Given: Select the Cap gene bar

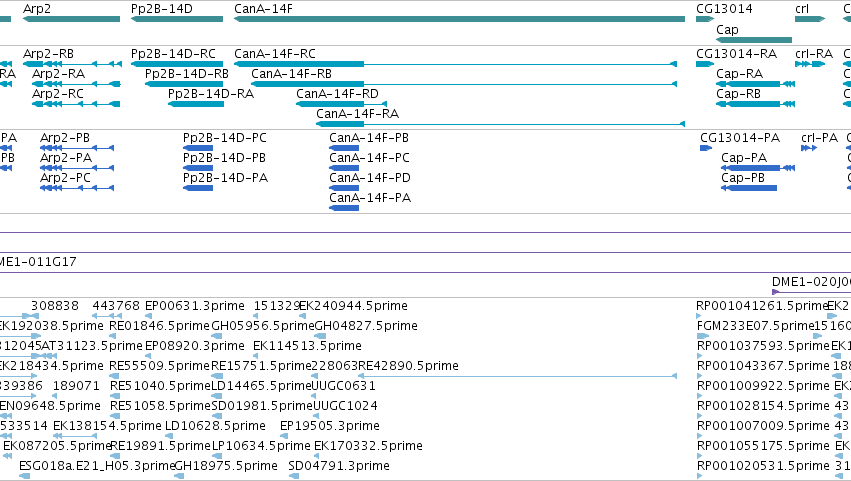Looking at the screenshot, I should click(754, 40).
